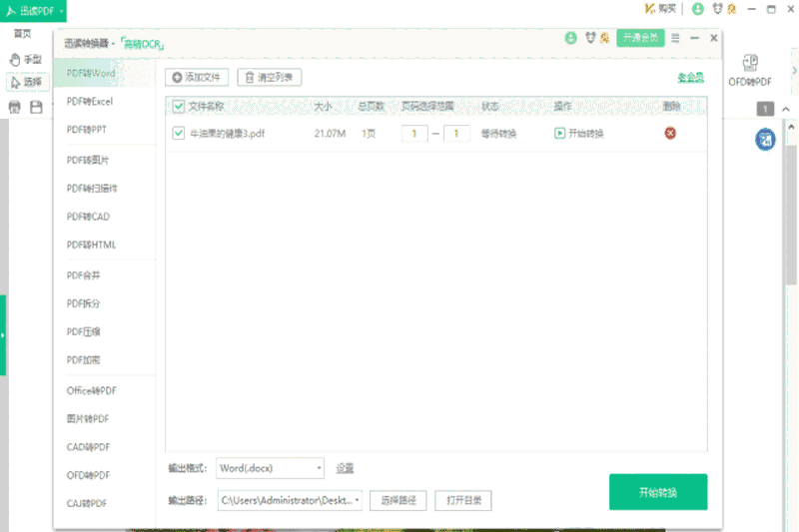
Task: Open PDF转PPT conversion mode
Action: tap(87, 130)
